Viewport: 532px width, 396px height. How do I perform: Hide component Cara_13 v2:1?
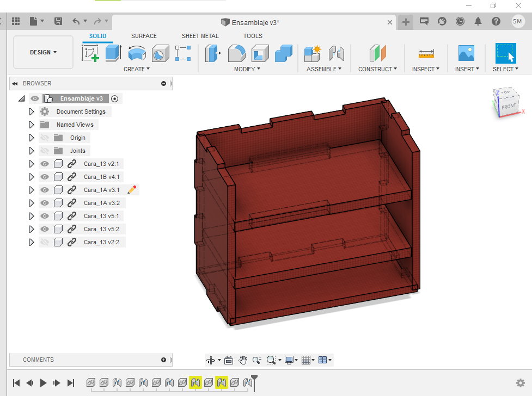pyautogui.click(x=45, y=164)
